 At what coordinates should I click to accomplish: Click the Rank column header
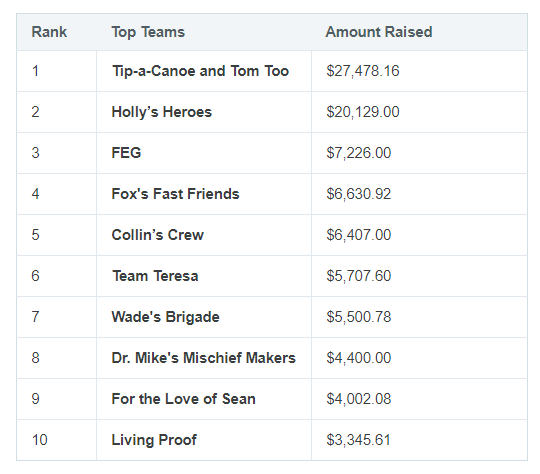[49, 32]
